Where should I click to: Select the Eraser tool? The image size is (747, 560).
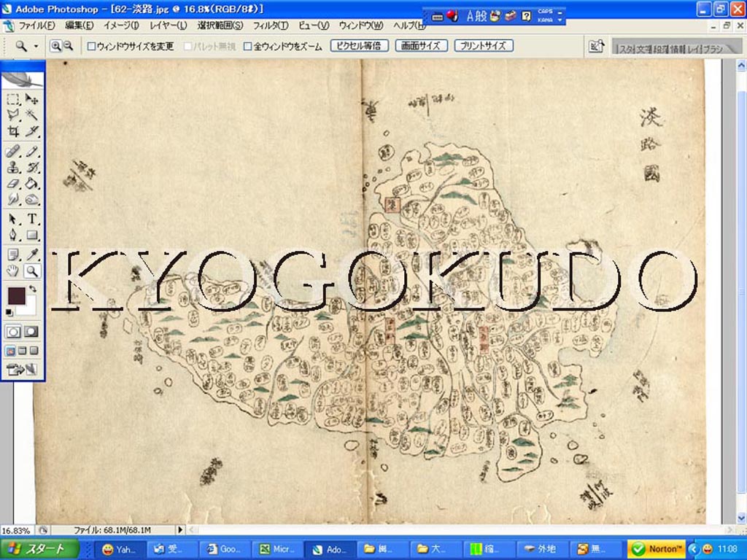13,183
